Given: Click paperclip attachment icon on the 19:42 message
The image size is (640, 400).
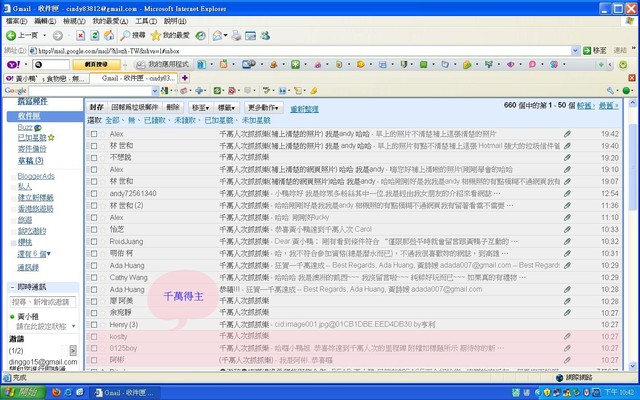Looking at the screenshot, I should click(567, 134).
